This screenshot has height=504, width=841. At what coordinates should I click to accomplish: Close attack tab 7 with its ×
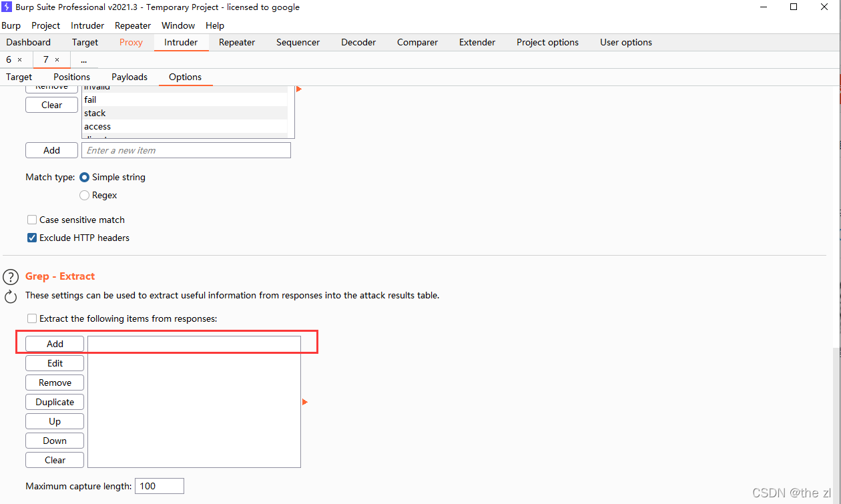(x=57, y=59)
